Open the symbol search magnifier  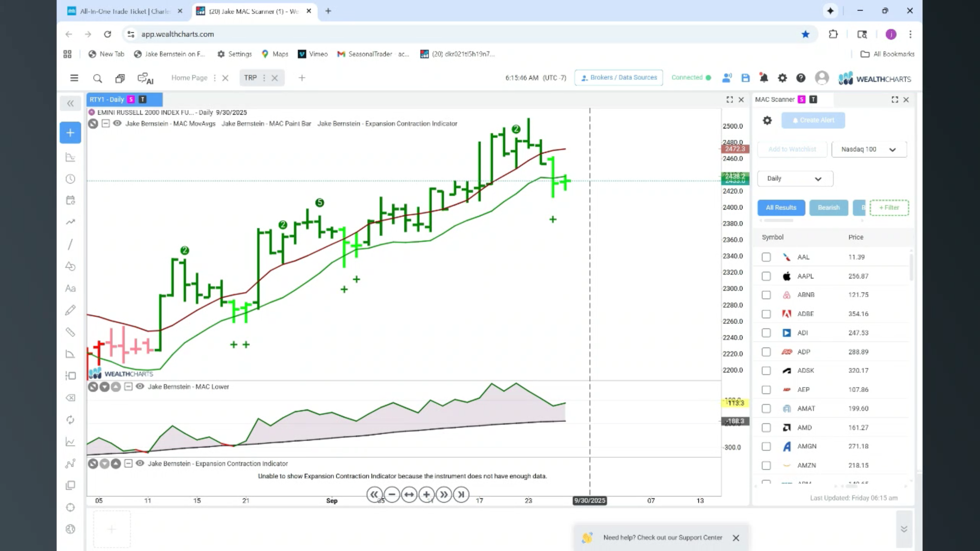click(97, 78)
